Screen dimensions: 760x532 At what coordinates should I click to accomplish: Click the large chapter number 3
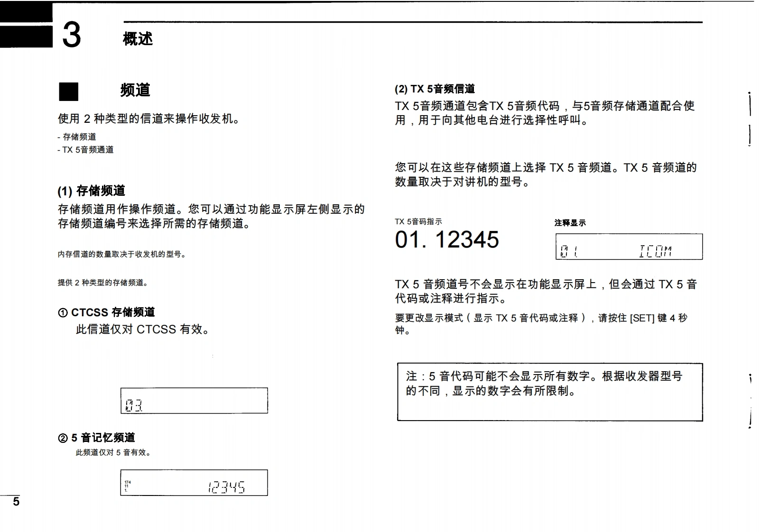pos(72,35)
